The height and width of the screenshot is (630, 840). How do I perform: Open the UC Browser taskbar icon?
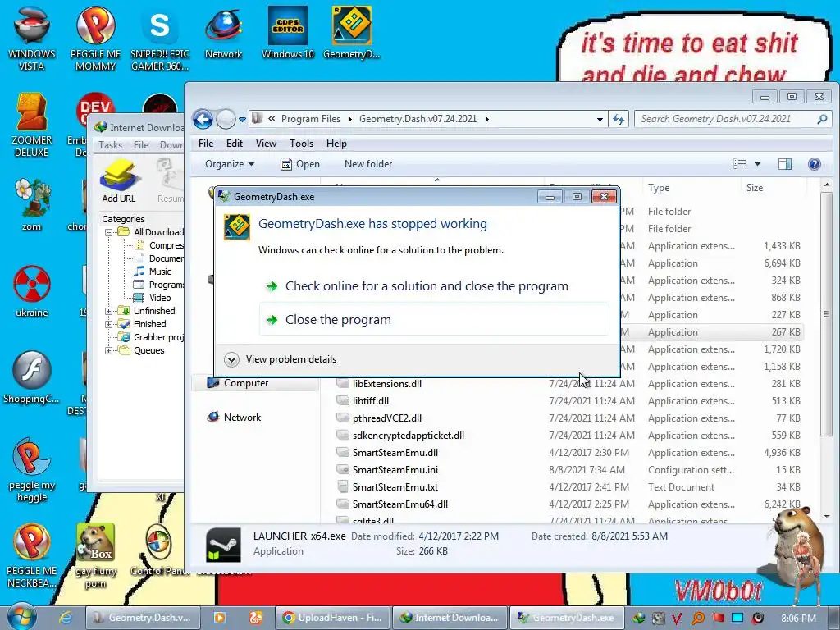point(256,618)
